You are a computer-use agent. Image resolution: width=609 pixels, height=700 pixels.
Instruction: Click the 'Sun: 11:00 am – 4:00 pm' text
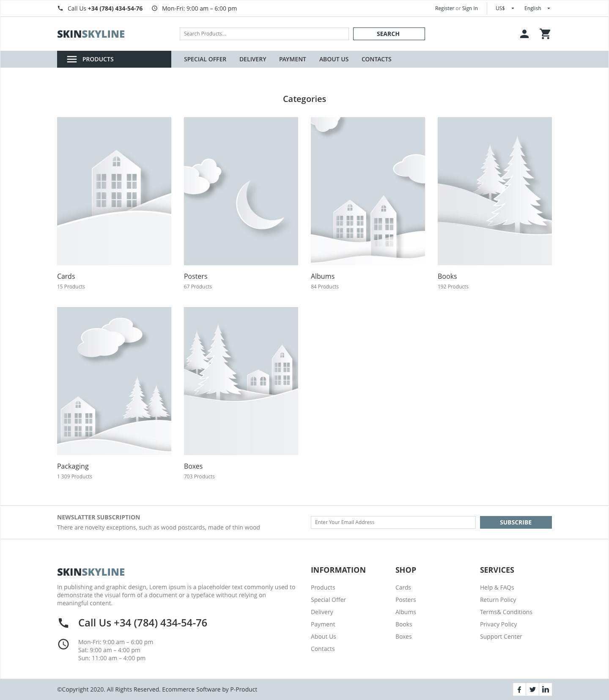pyautogui.click(x=112, y=658)
